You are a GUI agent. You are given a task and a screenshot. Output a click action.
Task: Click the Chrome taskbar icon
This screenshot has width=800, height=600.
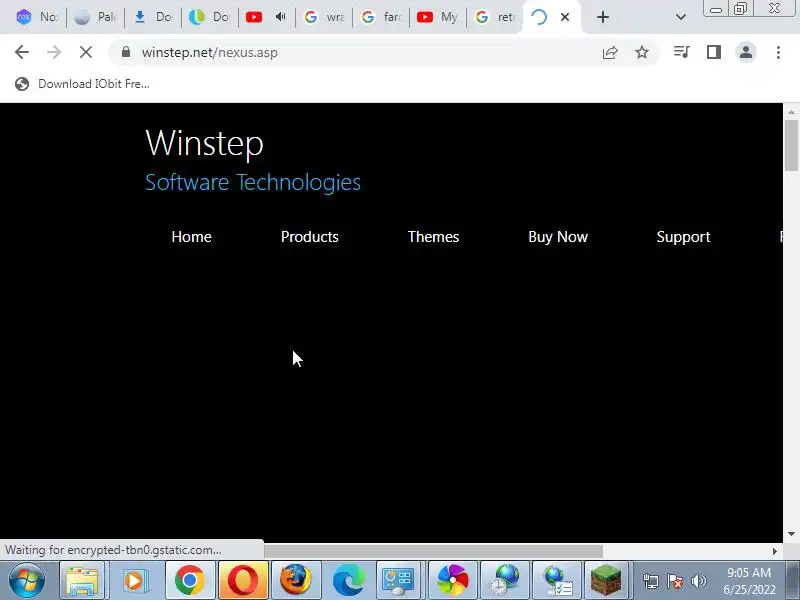[189, 580]
